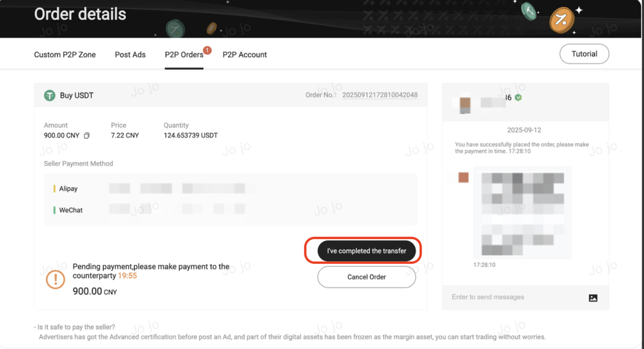
Task: Open the Custom P2P Zone tab
Action: 65,54
